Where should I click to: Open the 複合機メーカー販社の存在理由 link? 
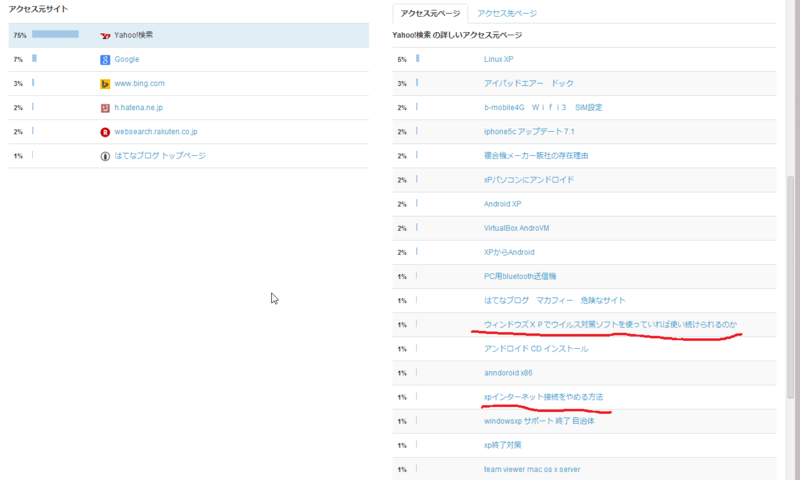[x=536, y=156]
